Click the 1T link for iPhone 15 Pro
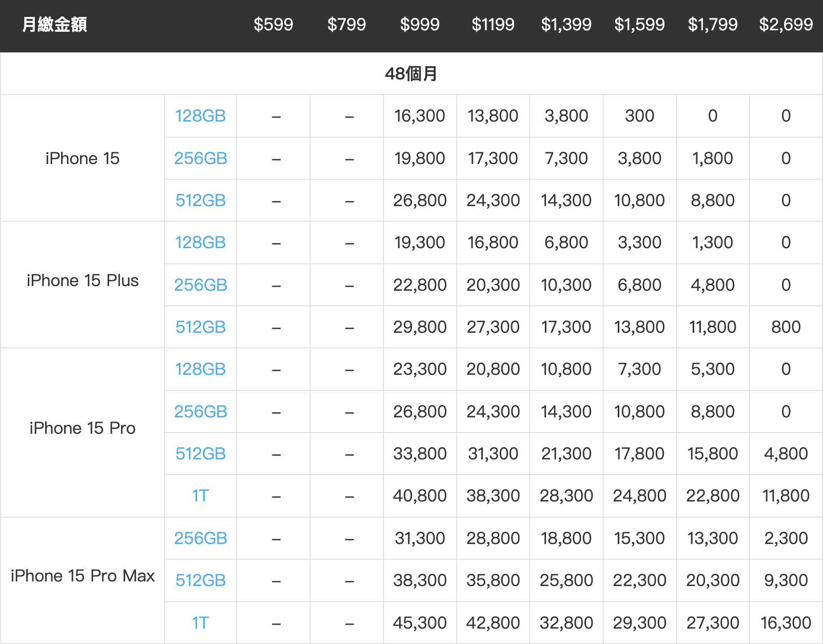This screenshot has height=644, width=823. pos(200,496)
